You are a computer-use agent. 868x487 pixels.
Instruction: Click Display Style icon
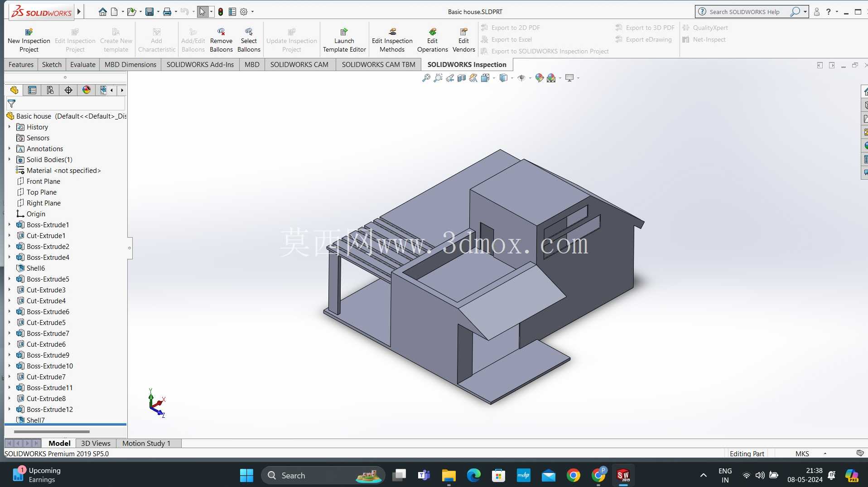(503, 78)
